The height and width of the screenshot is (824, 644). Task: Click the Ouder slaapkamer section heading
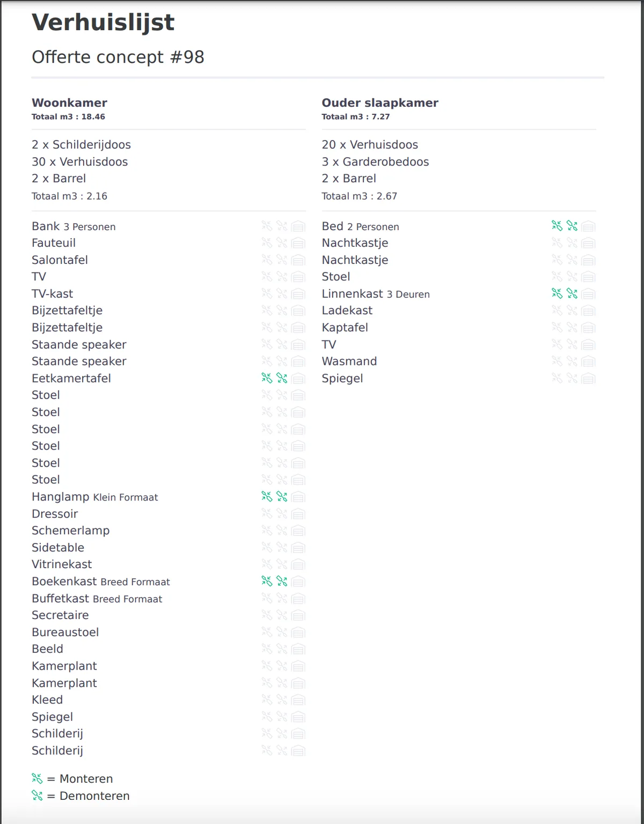click(x=380, y=103)
